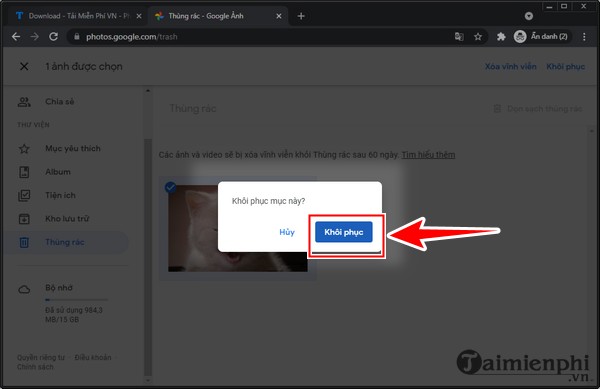Click Xóa vĩnh viễn in top bar
Viewport: 600px width, 389px height.
pos(510,67)
